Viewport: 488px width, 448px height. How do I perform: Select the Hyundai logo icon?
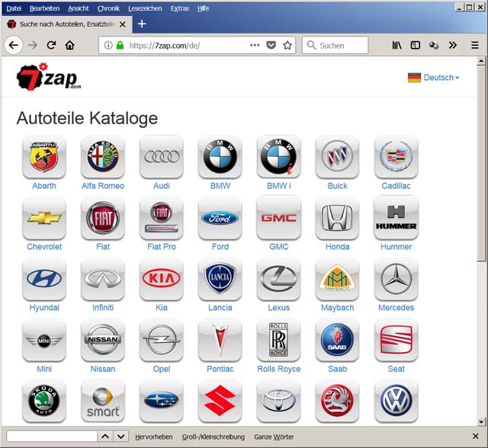pos(44,279)
